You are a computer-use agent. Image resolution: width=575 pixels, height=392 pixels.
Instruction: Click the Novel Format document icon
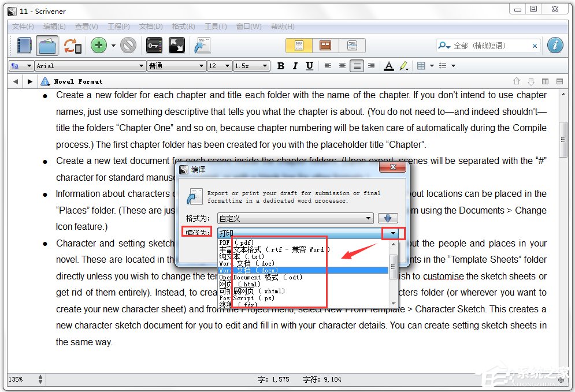(45, 81)
